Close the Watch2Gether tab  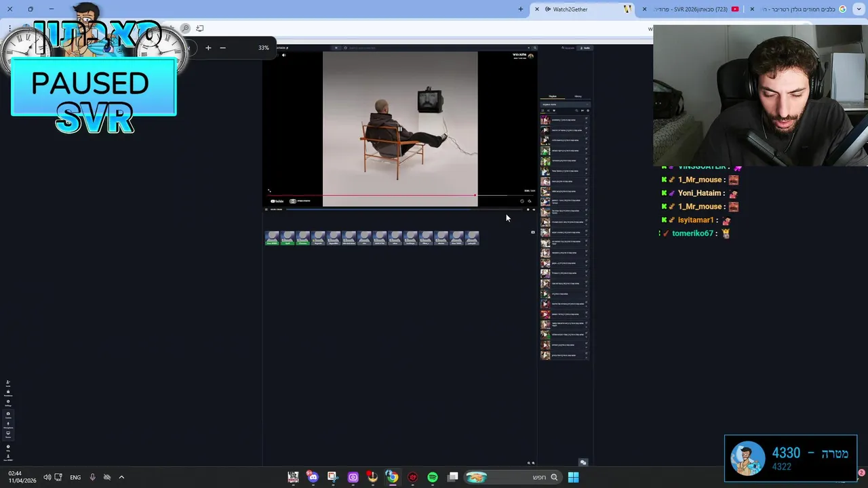tap(537, 9)
